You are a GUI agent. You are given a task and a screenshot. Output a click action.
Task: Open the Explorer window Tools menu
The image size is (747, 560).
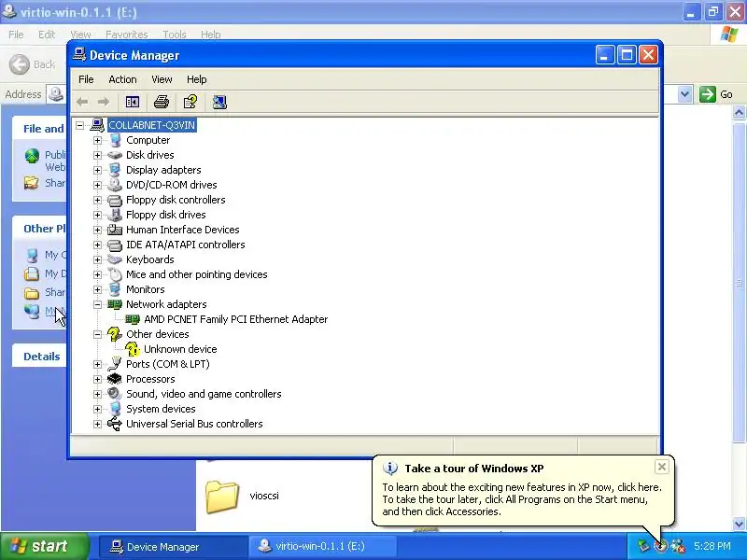tap(175, 35)
